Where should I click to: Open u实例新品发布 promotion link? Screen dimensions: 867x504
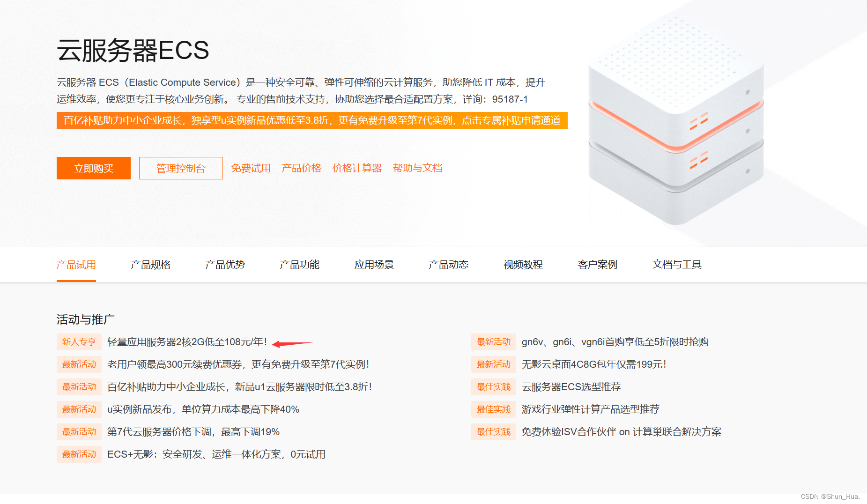point(203,409)
